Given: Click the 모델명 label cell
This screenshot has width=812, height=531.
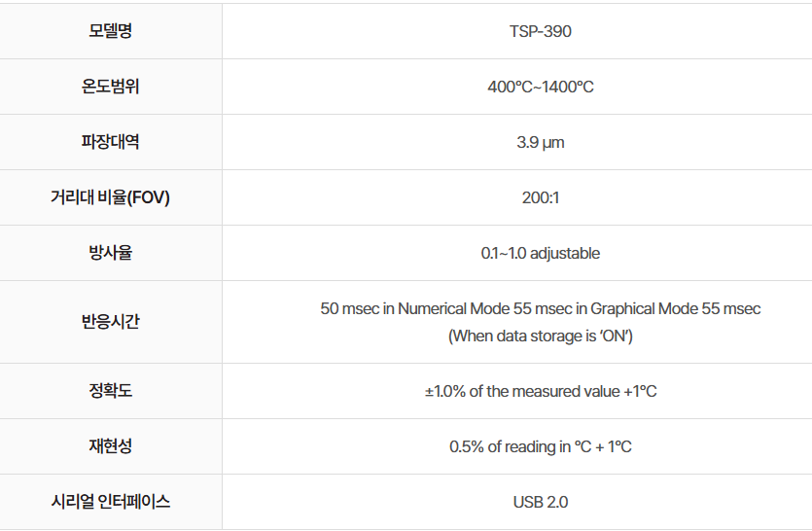Looking at the screenshot, I should click(x=110, y=31).
